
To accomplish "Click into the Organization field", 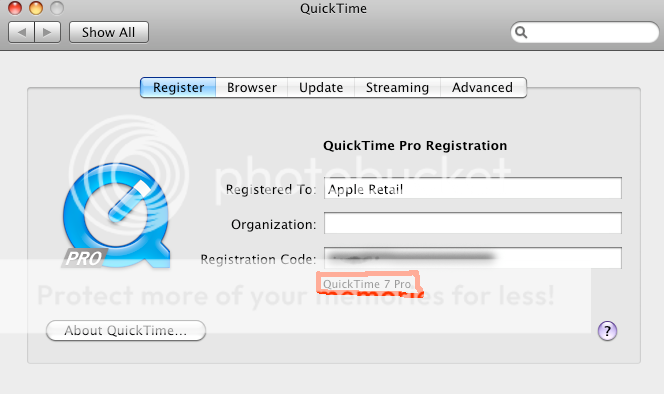I will click(473, 223).
